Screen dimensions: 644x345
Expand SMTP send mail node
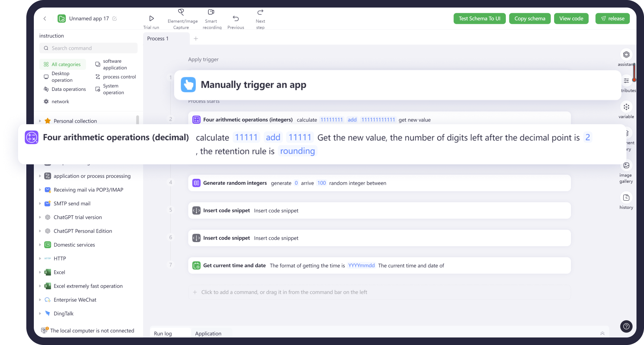pos(40,204)
